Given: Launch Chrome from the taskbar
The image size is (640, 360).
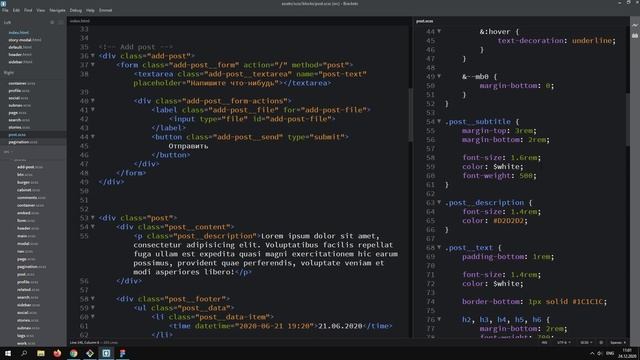Looking at the screenshot, I should pos(73,353).
